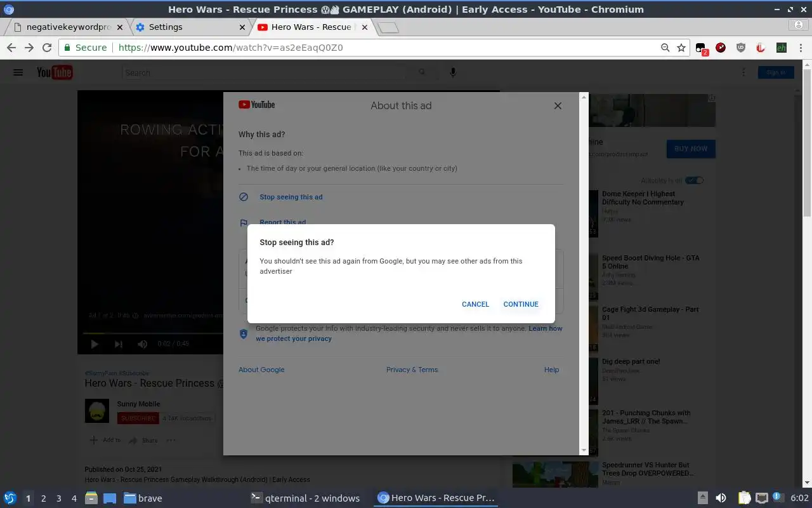Click the zoom magnifier icon in address bar
812x508 pixels.
665,48
